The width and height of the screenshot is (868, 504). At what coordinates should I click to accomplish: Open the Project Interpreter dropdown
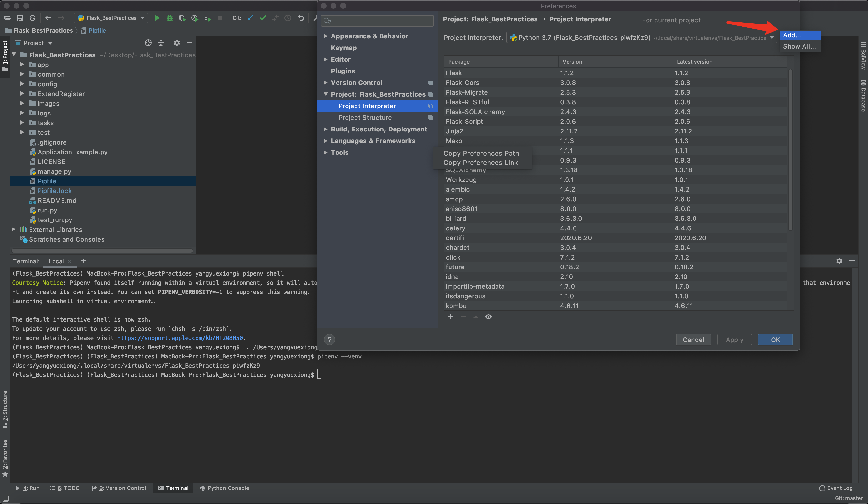pyautogui.click(x=772, y=38)
